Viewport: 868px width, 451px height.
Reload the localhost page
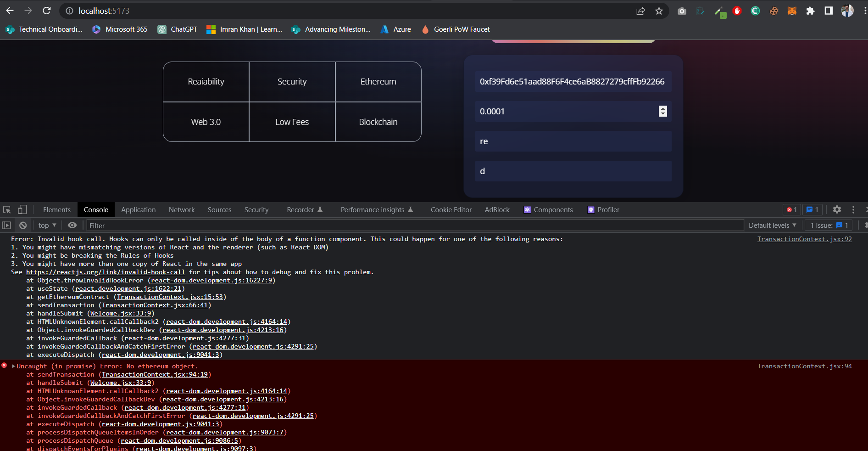pyautogui.click(x=46, y=11)
